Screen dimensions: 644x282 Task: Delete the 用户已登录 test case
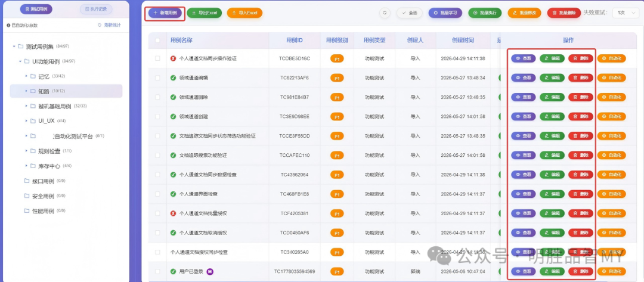(x=581, y=271)
